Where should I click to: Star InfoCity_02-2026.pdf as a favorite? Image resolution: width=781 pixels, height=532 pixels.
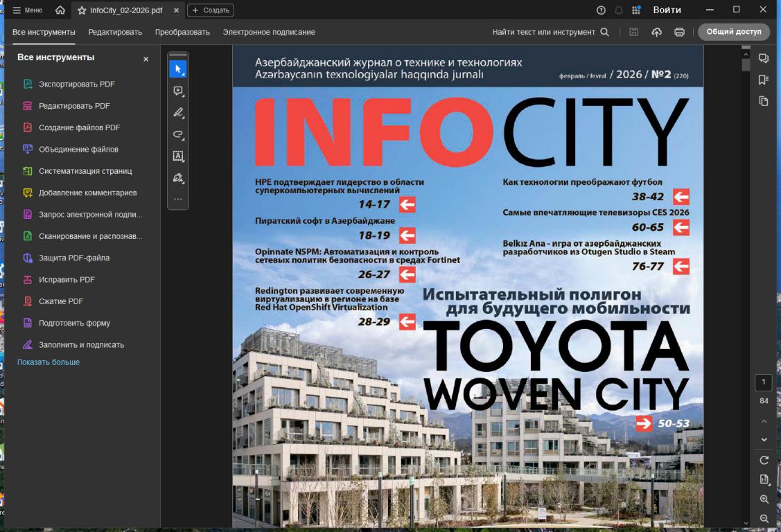(82, 10)
